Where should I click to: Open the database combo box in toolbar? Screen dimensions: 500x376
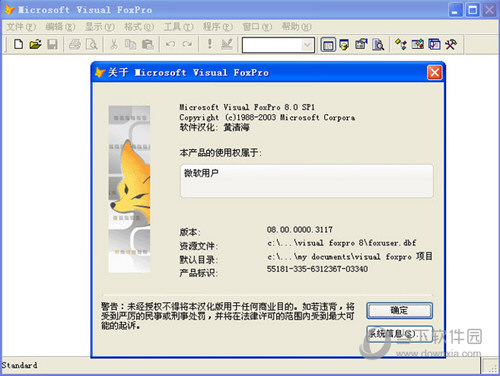278,45
